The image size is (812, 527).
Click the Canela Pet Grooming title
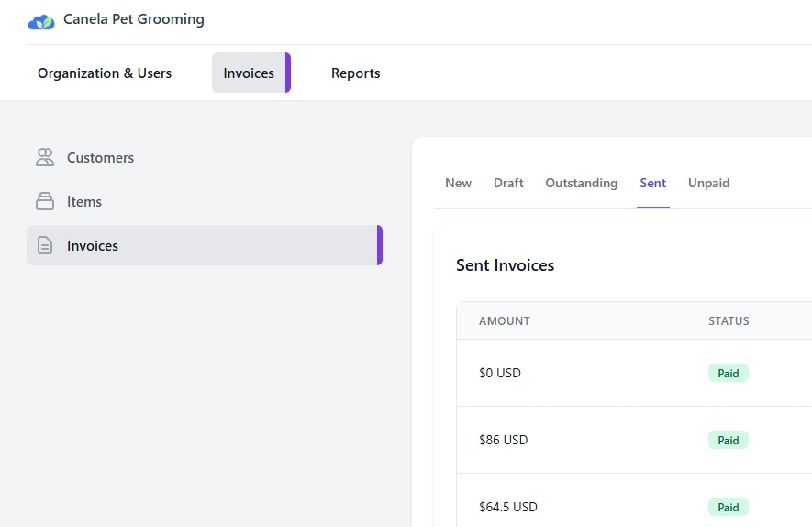coord(134,19)
